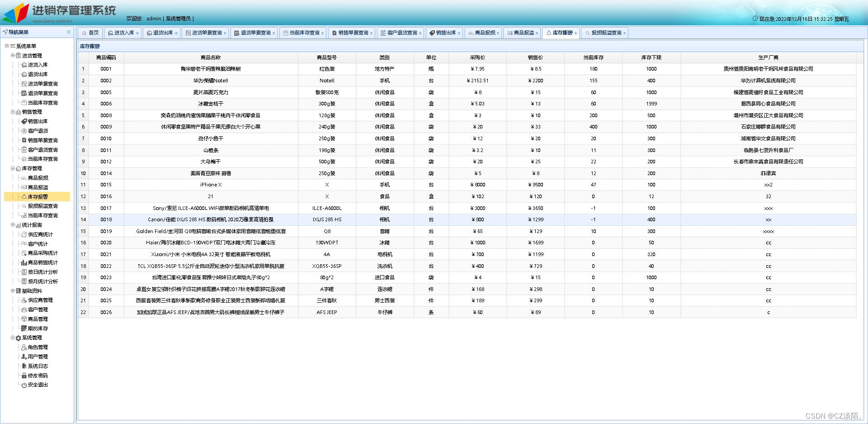Open 销售出库 tag item in sidebar
The image size is (868, 424).
tap(38, 122)
